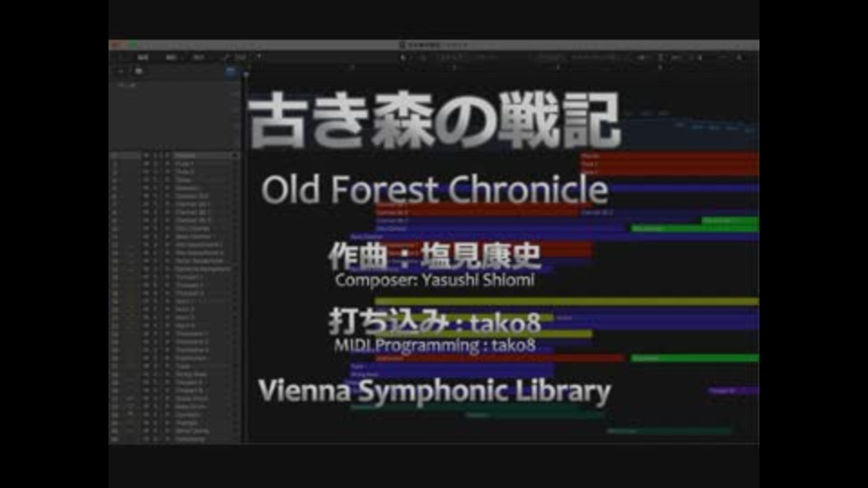Select the Clarinet Bb 1 track
This screenshot has width=868, height=488.
[x=175, y=204]
